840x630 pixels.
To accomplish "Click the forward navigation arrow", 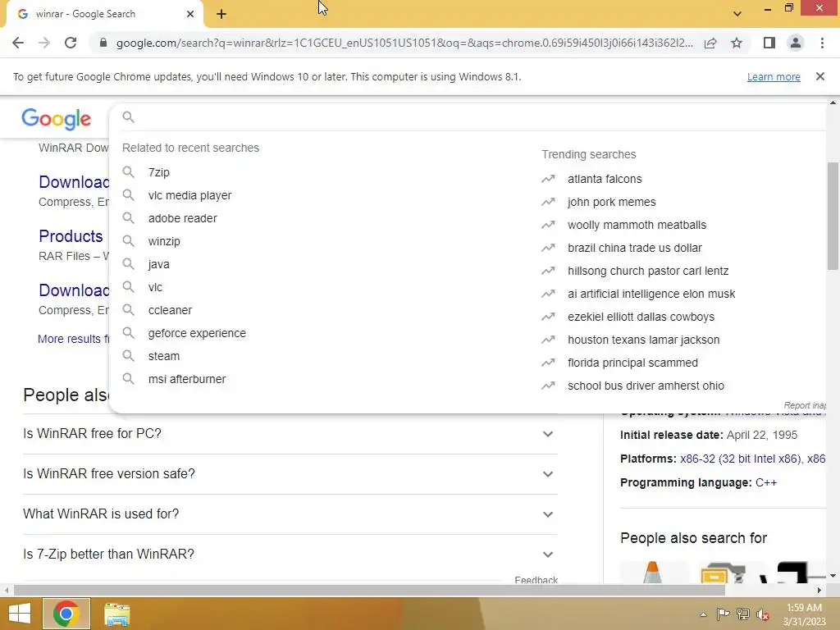I will pyautogui.click(x=44, y=43).
